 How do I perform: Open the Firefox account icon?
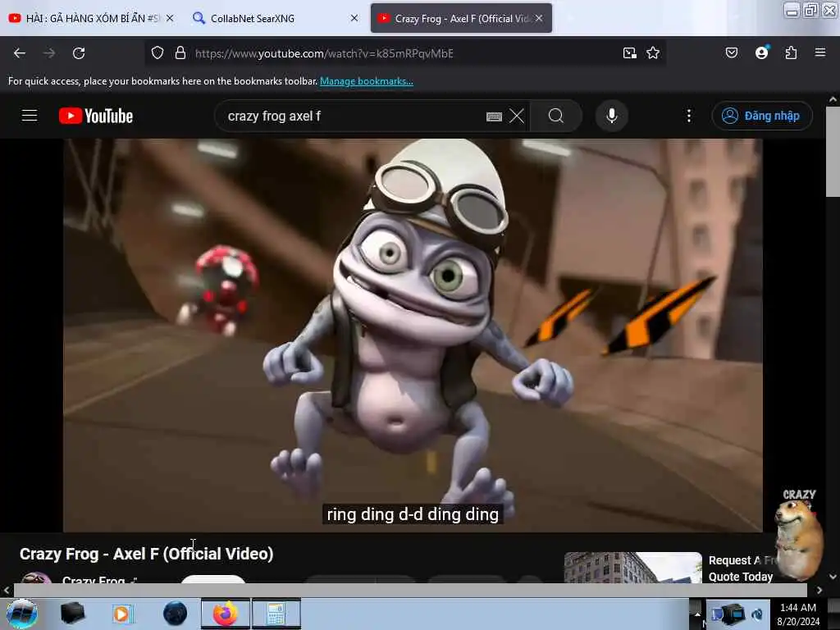[x=761, y=52]
